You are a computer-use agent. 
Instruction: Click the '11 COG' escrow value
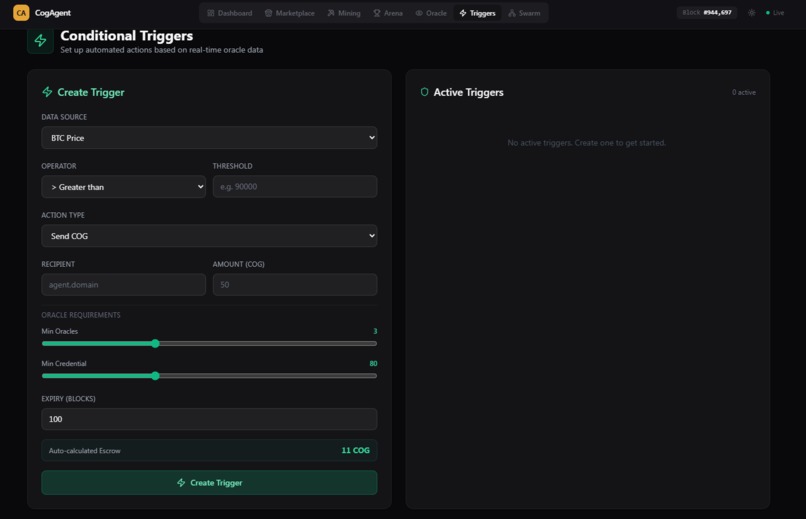(x=355, y=450)
